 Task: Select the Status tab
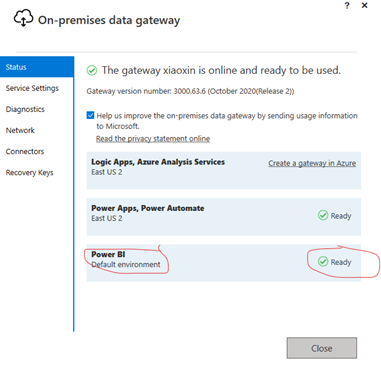click(37, 67)
